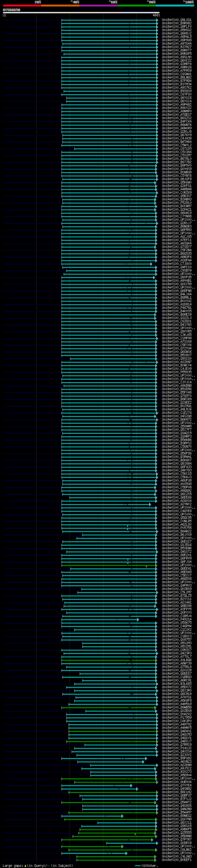Image resolution: width=197 pixels, height=868 pixels.
Task: Select hit label UniRef100_B8C1H2
Action: [177, 792]
